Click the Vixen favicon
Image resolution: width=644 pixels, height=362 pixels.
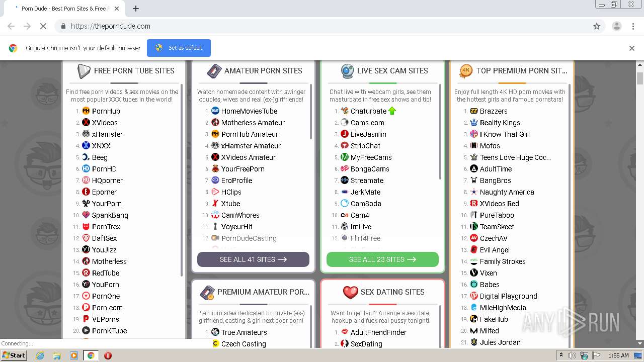coord(474,273)
